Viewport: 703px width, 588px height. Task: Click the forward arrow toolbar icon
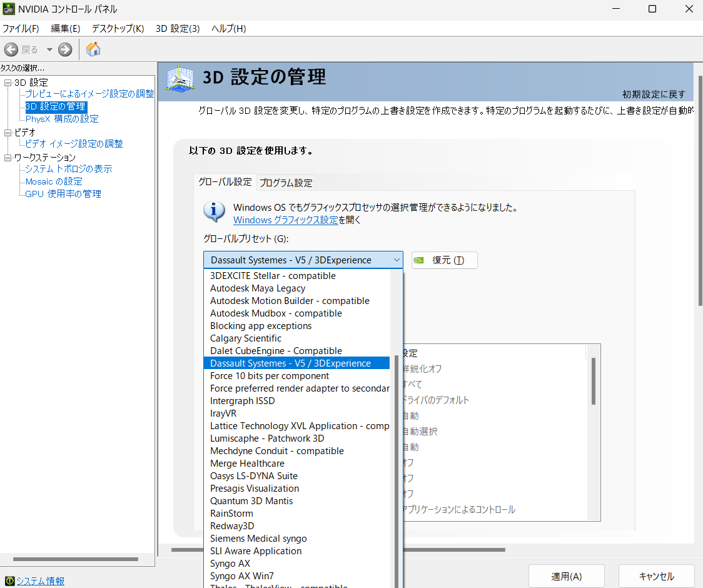point(65,49)
